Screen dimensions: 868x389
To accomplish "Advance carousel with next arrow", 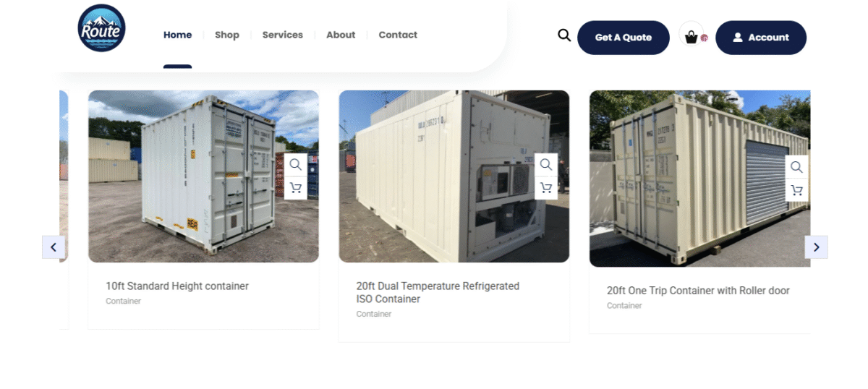I will point(816,247).
